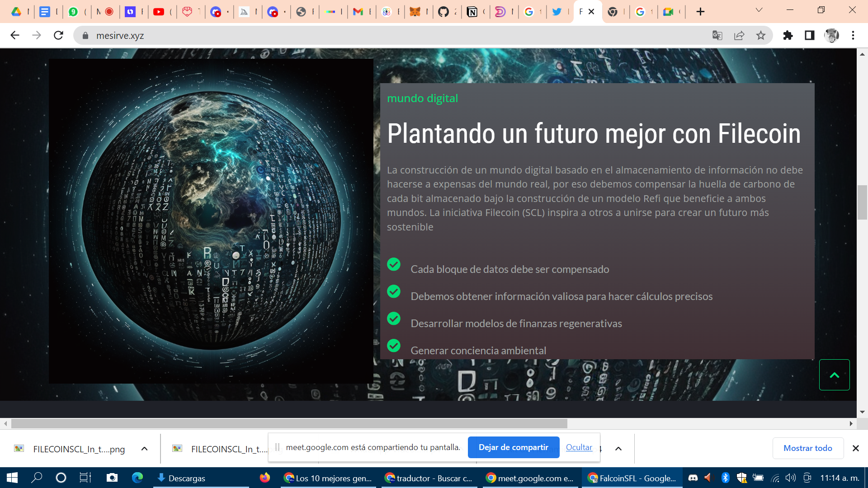This screenshot has width=868, height=488.
Task: Go back to the previous page
Action: [15, 35]
